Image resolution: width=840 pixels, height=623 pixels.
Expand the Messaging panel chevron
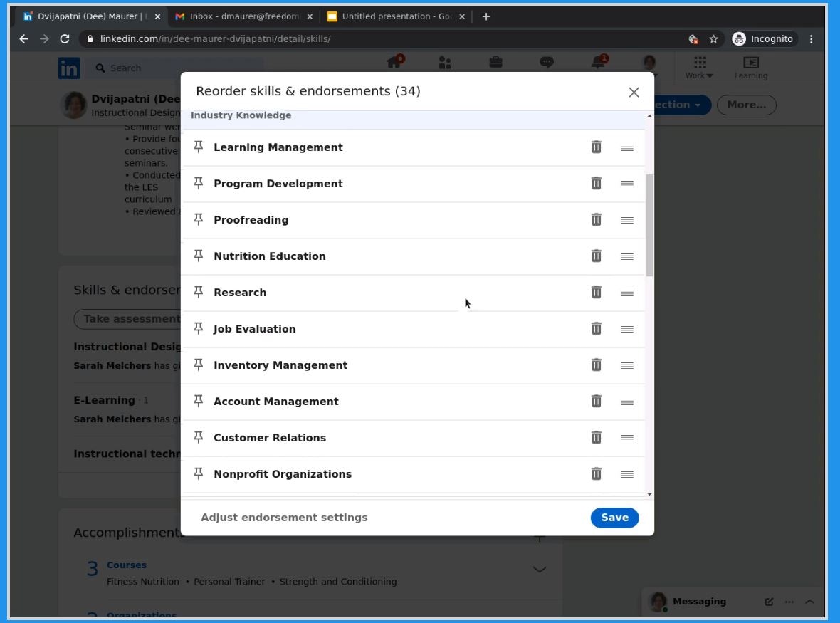(x=809, y=602)
